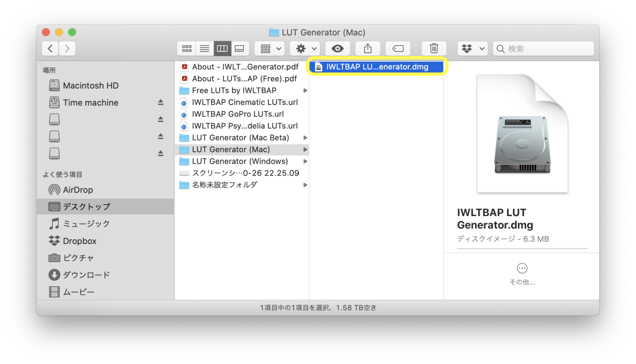Select the 名称未設定フォルダ folder
The width and height of the screenshot is (636, 364).
(x=242, y=185)
